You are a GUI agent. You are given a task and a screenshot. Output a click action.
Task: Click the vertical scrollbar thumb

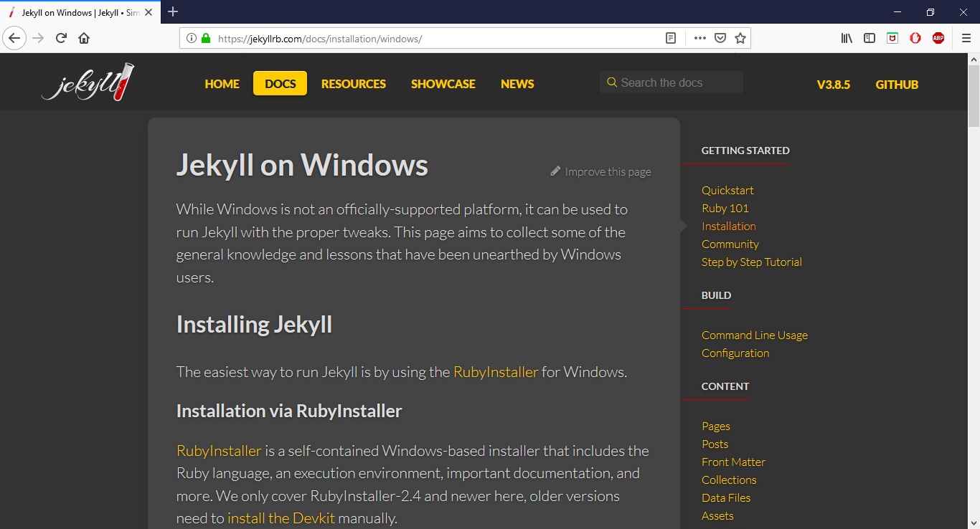click(974, 95)
